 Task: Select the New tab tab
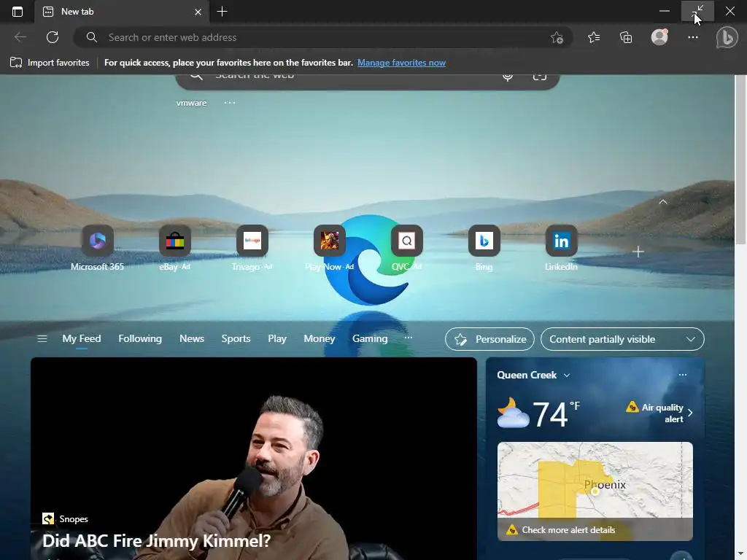(122, 12)
